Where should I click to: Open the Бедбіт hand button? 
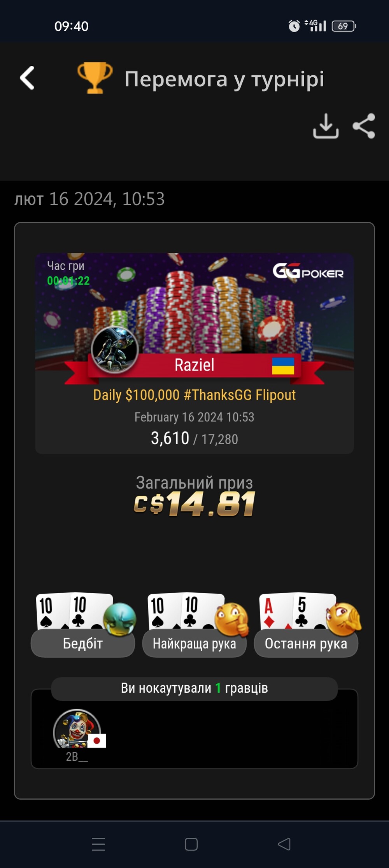[83, 643]
